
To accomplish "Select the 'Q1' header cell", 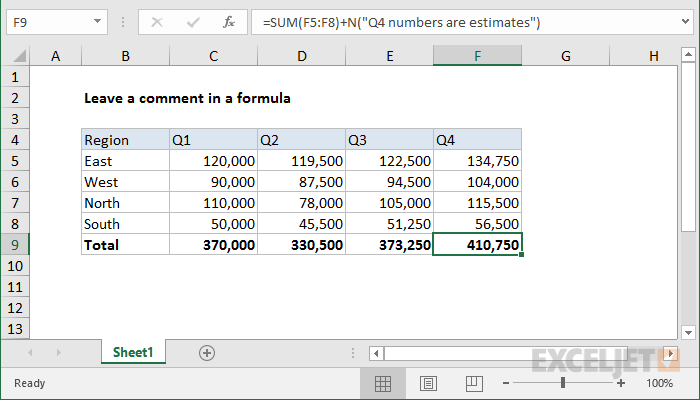I will tap(213, 140).
